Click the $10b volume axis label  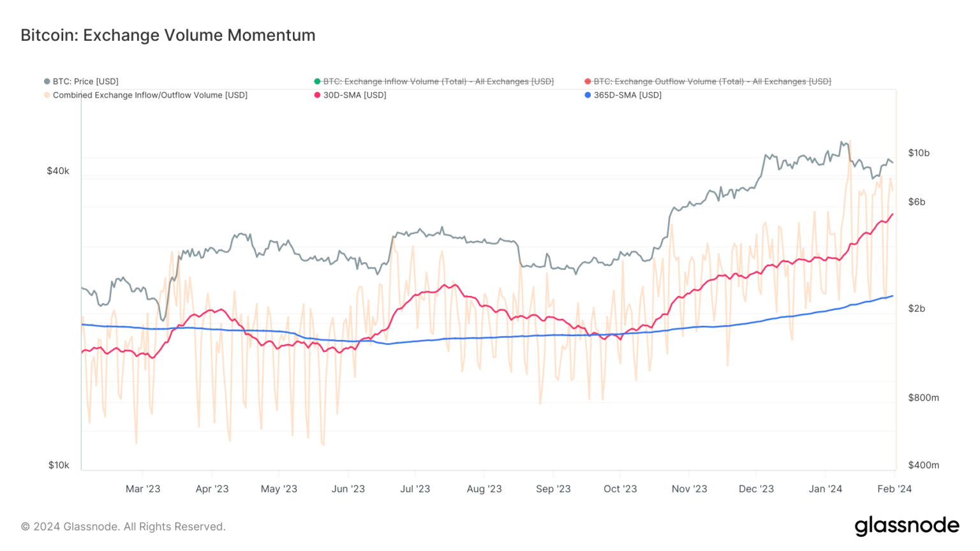point(919,153)
